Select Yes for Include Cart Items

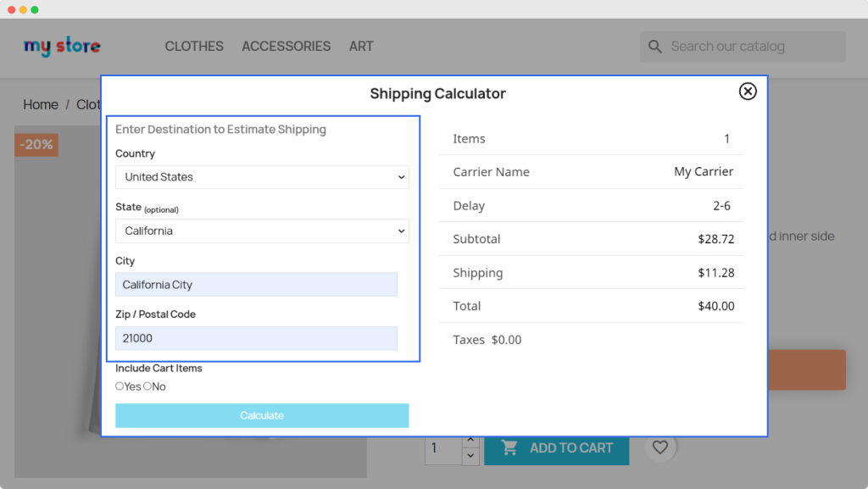[x=120, y=386]
